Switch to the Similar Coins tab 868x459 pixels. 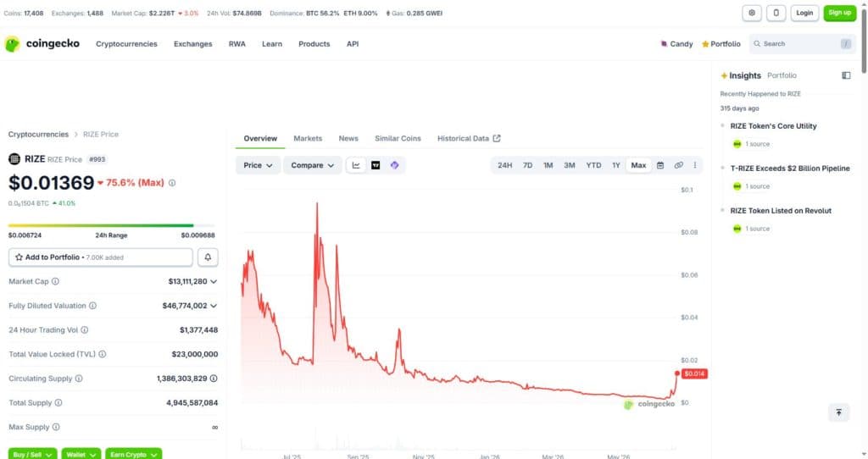click(398, 138)
